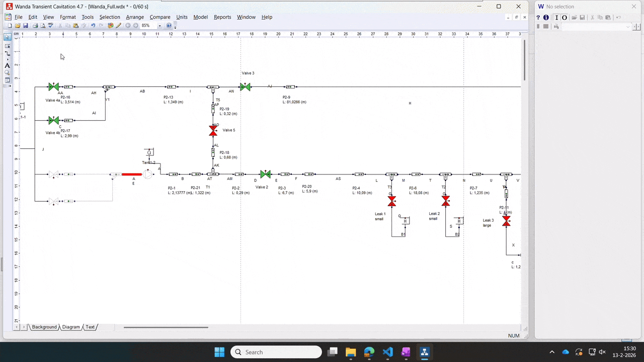The image size is (644, 362).
Task: Click the Print toolbar icon
Action: (x=35, y=26)
